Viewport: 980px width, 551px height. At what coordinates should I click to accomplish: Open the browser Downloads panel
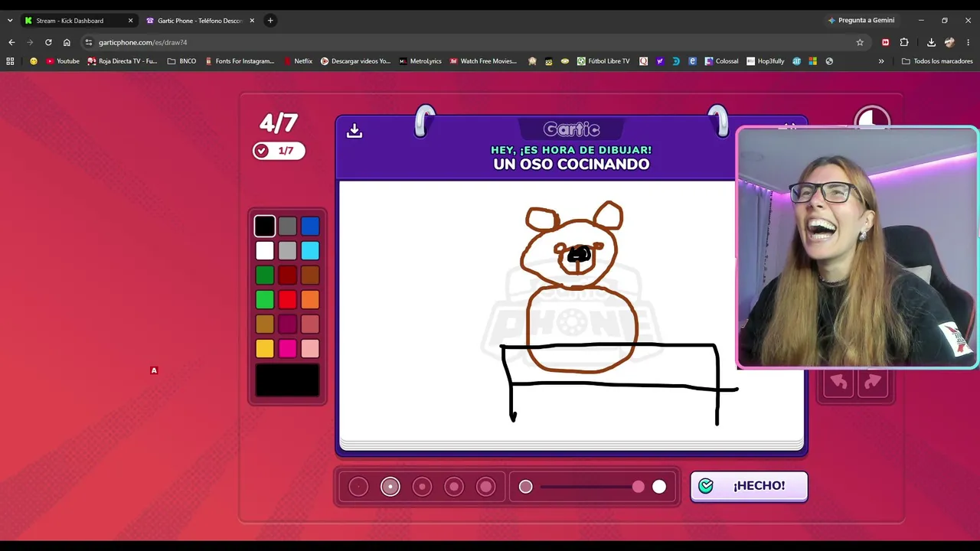(931, 42)
